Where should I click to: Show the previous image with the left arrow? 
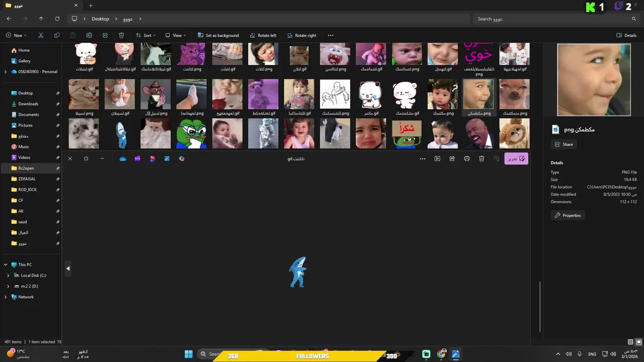68,268
